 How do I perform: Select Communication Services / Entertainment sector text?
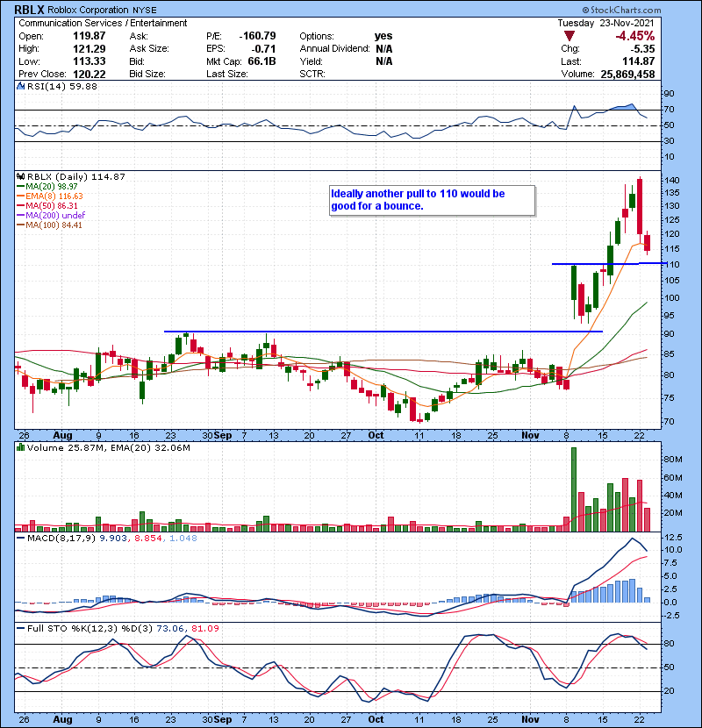(x=103, y=23)
